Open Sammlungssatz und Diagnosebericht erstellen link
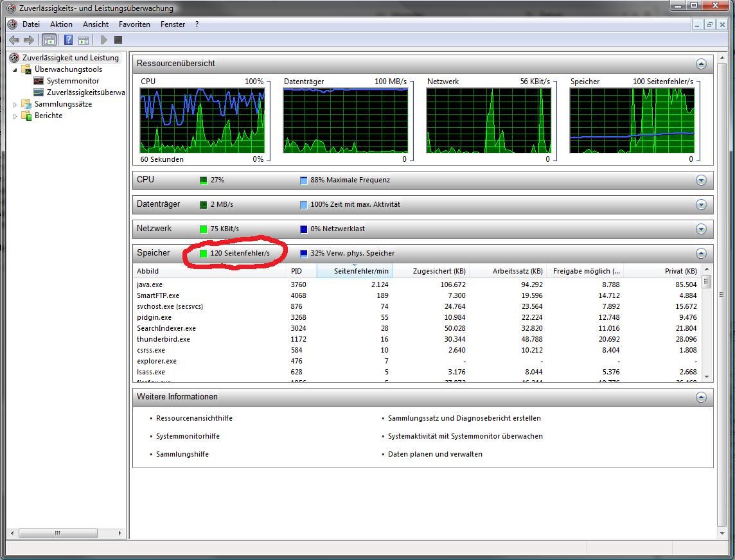The image size is (735, 560). tap(464, 419)
